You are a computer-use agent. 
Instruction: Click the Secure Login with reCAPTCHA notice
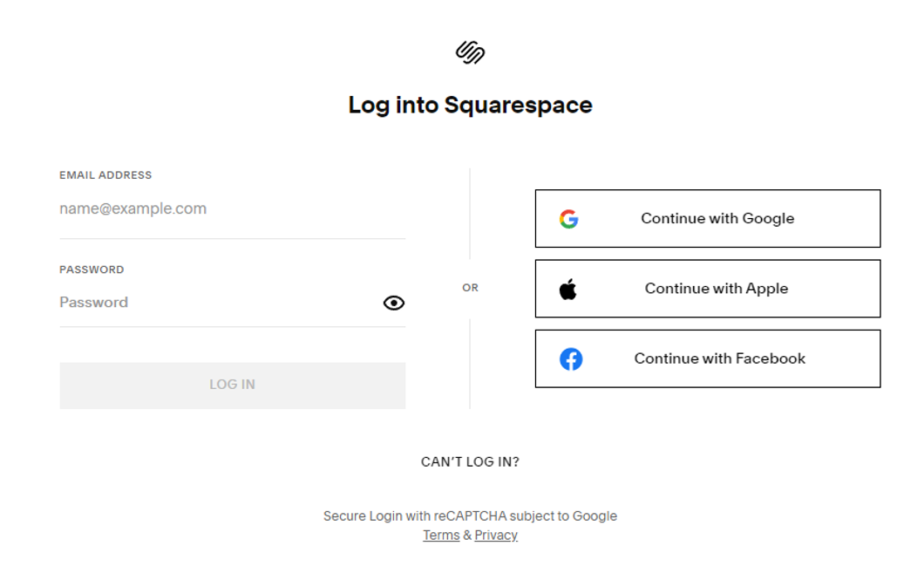(x=470, y=516)
